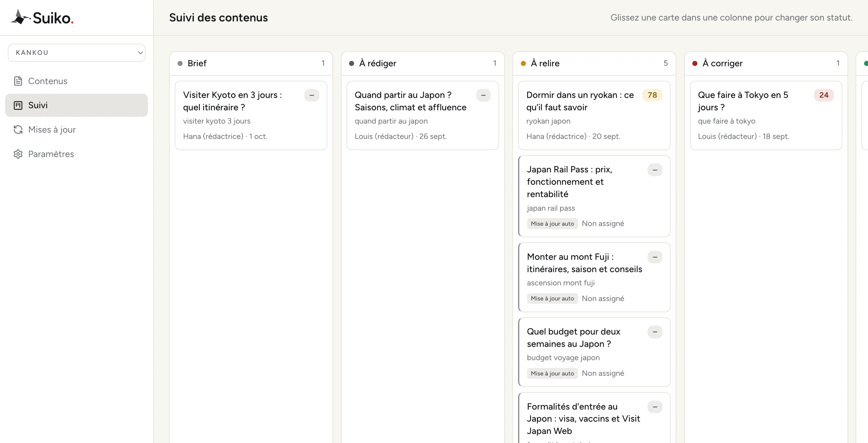
Task: Click the dash badge on Quel budget card
Action: pos(655,332)
